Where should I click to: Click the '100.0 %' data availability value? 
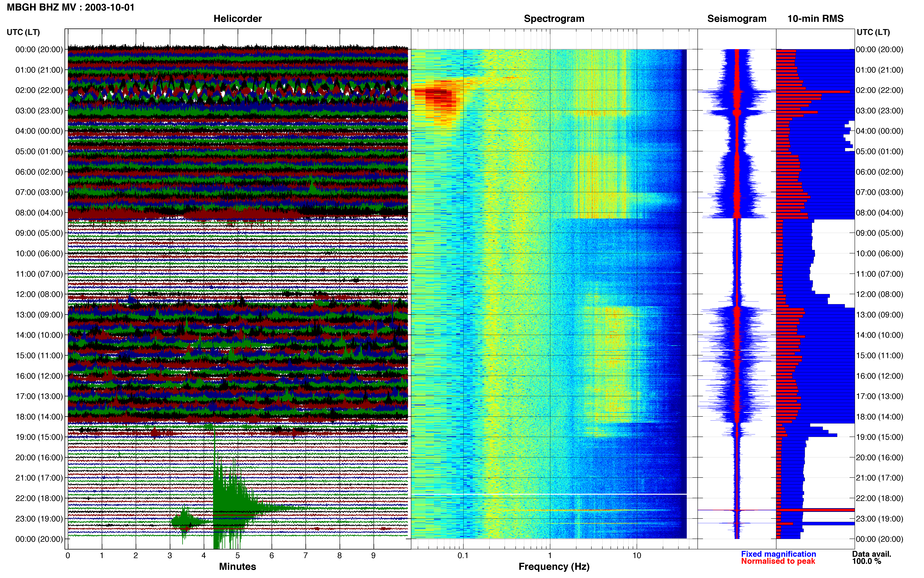[866, 561]
